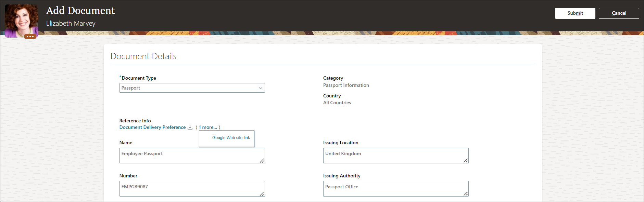Click the download icon beside Document Delivery Preference
Image resolution: width=644 pixels, height=202 pixels.
[x=190, y=127]
